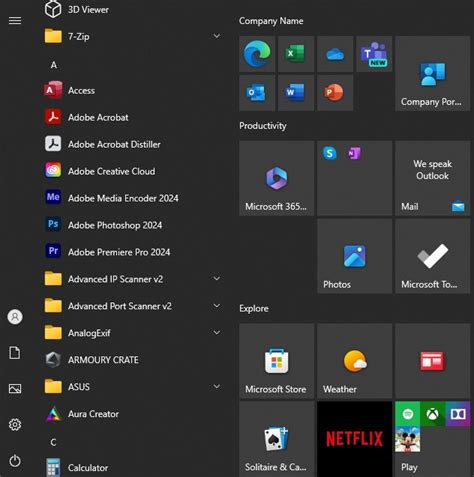Open the Power options button
The height and width of the screenshot is (477, 474).
(15, 461)
